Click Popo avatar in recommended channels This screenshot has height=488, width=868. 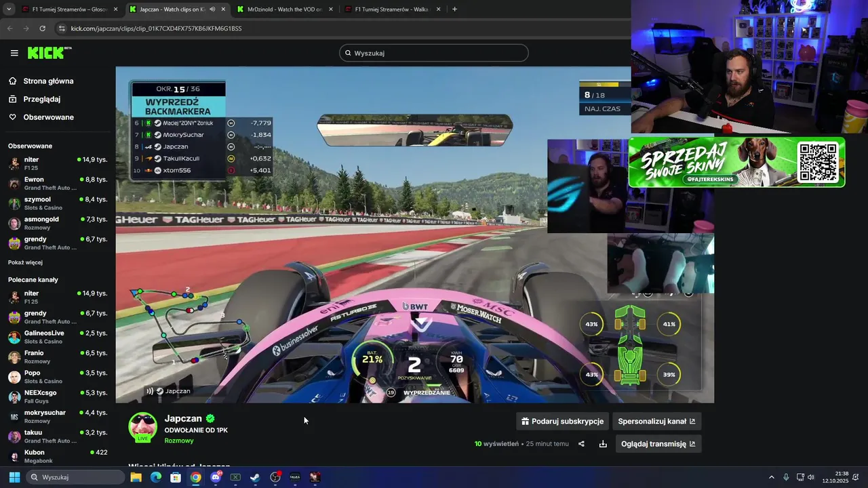(14, 377)
